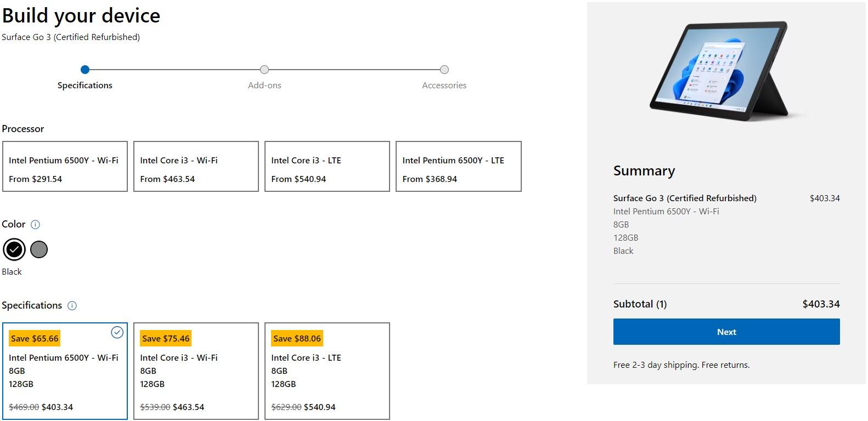The height and width of the screenshot is (421, 868).
Task: Click the info icon next to Color
Action: tap(36, 224)
